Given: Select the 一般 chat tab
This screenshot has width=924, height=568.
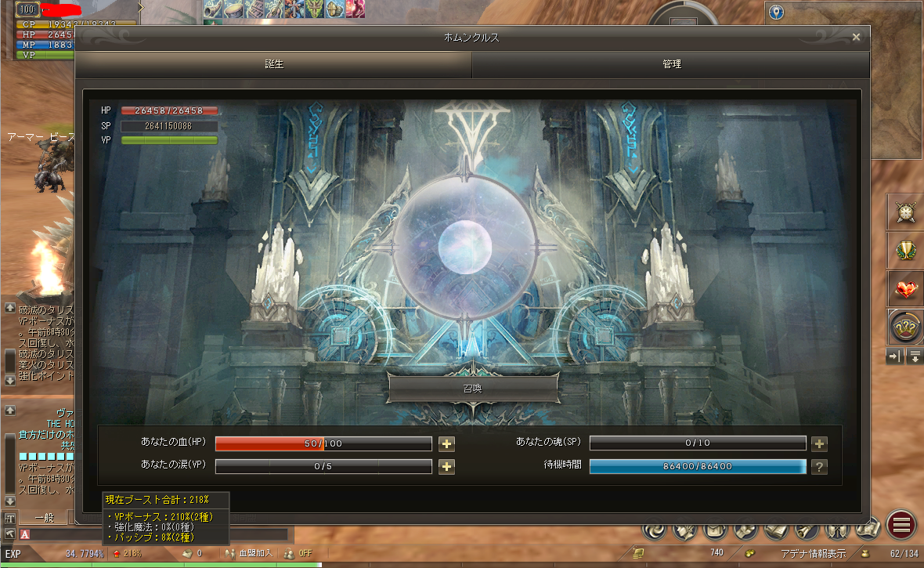Looking at the screenshot, I should coord(44,517).
